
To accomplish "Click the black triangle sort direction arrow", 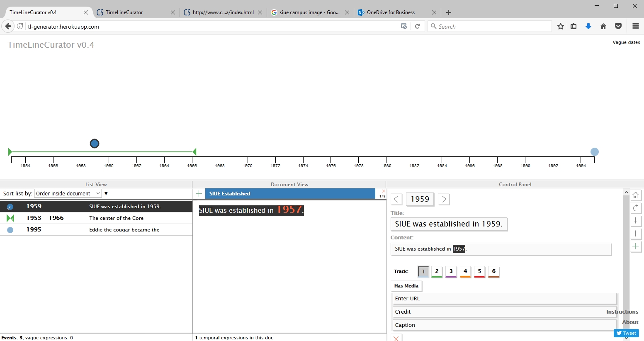I will point(106,193).
